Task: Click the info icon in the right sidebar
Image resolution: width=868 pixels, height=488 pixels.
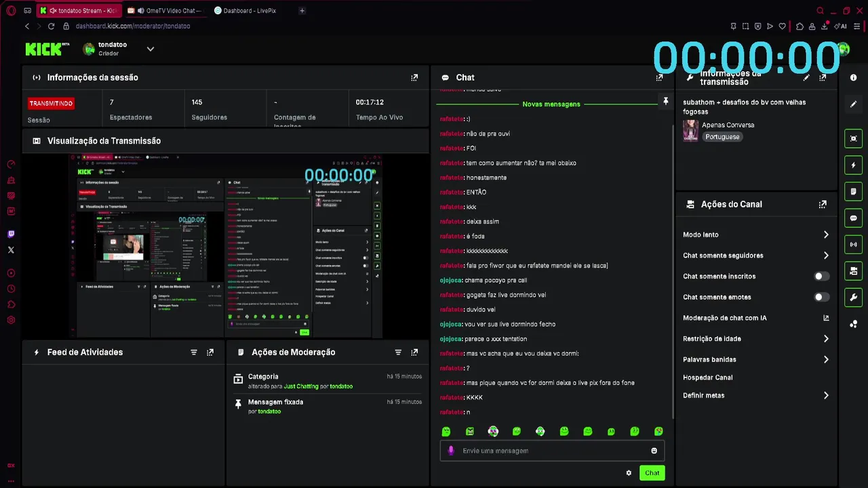Action: [853, 77]
